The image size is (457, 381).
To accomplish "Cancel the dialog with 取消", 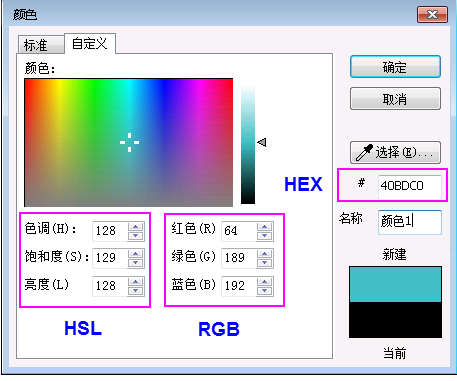I will pyautogui.click(x=395, y=99).
